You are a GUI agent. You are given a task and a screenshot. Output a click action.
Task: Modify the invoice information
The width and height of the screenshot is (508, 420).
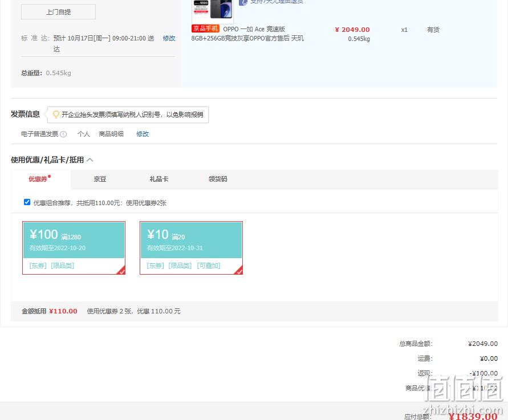pyautogui.click(x=143, y=134)
